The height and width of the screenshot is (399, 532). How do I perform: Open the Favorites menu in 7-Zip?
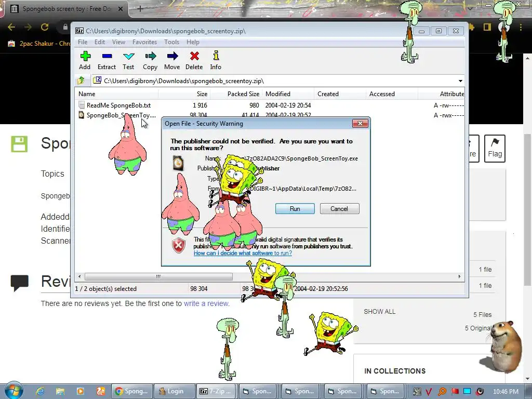(x=144, y=42)
